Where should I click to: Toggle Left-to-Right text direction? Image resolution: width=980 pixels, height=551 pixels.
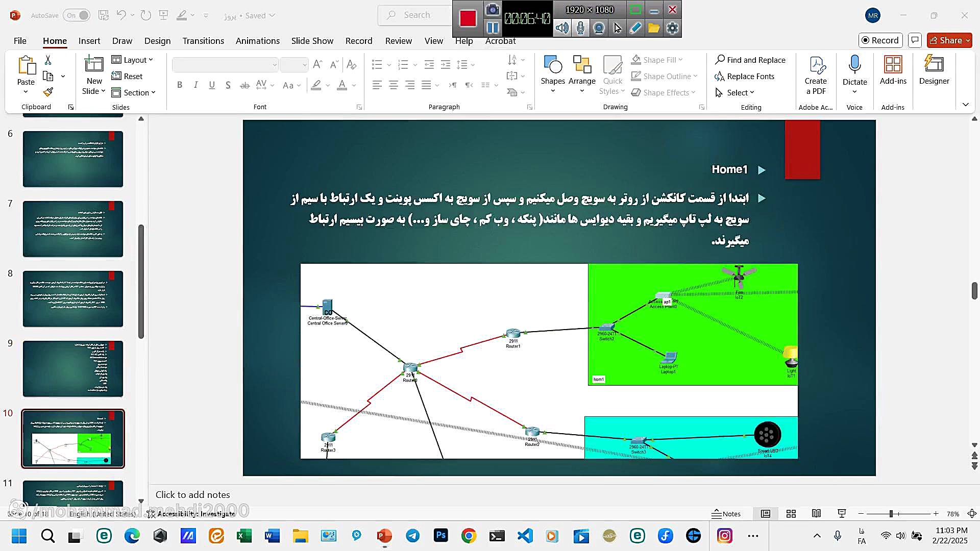[x=452, y=85]
